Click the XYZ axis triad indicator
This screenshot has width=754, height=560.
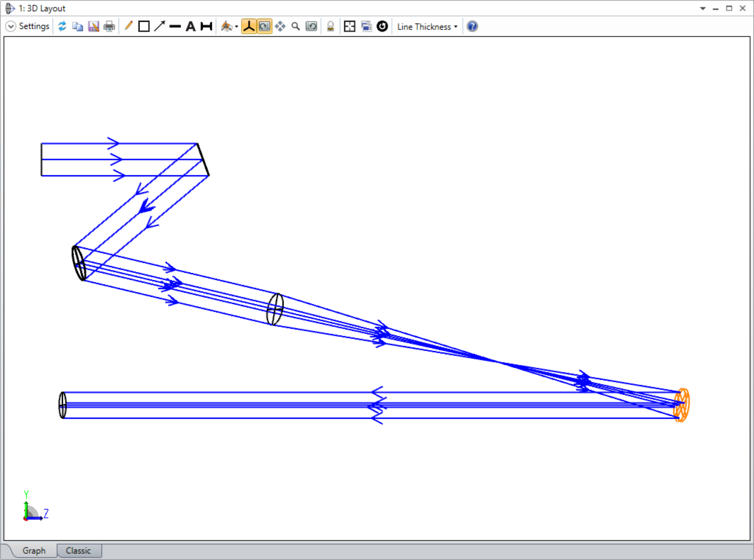coord(35,507)
